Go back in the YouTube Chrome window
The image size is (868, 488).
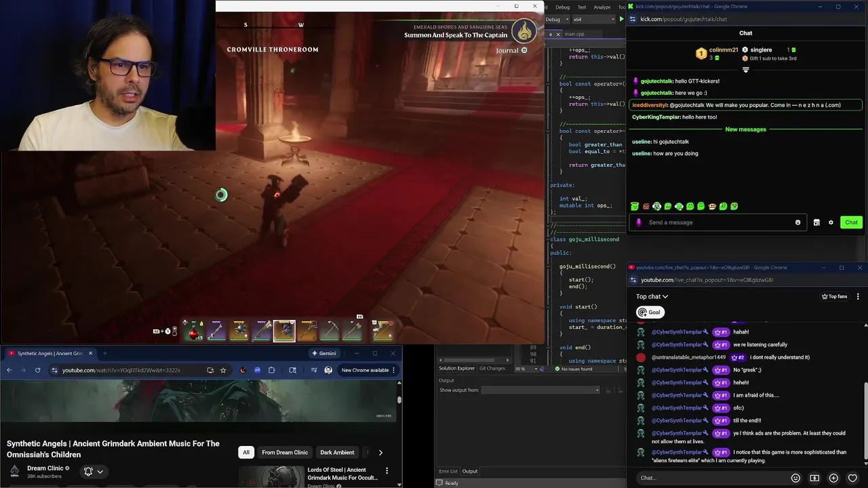[9, 370]
